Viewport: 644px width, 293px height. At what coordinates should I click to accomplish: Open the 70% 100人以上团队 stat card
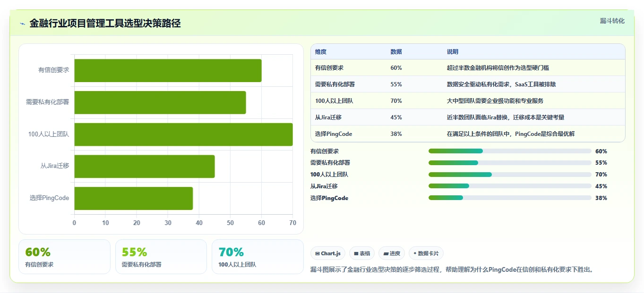click(258, 257)
